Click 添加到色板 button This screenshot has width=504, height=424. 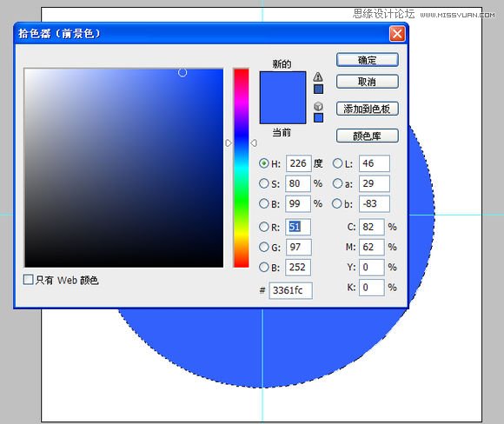(x=368, y=109)
